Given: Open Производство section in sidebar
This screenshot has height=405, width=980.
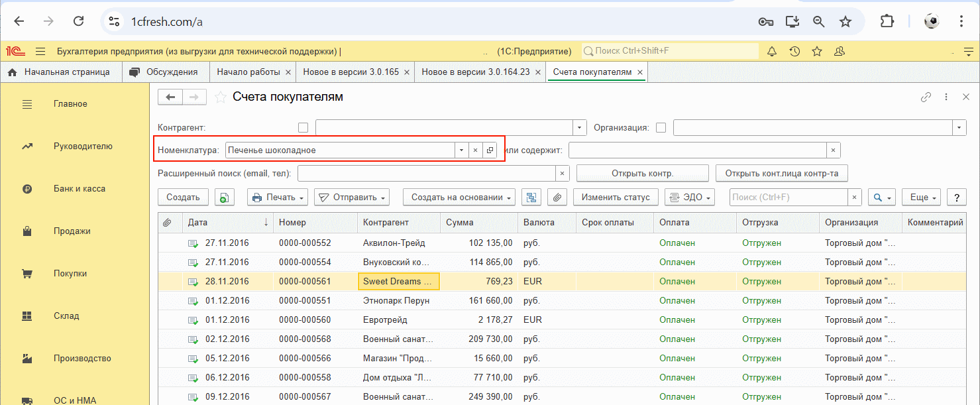Looking at the screenshot, I should click(82, 359).
